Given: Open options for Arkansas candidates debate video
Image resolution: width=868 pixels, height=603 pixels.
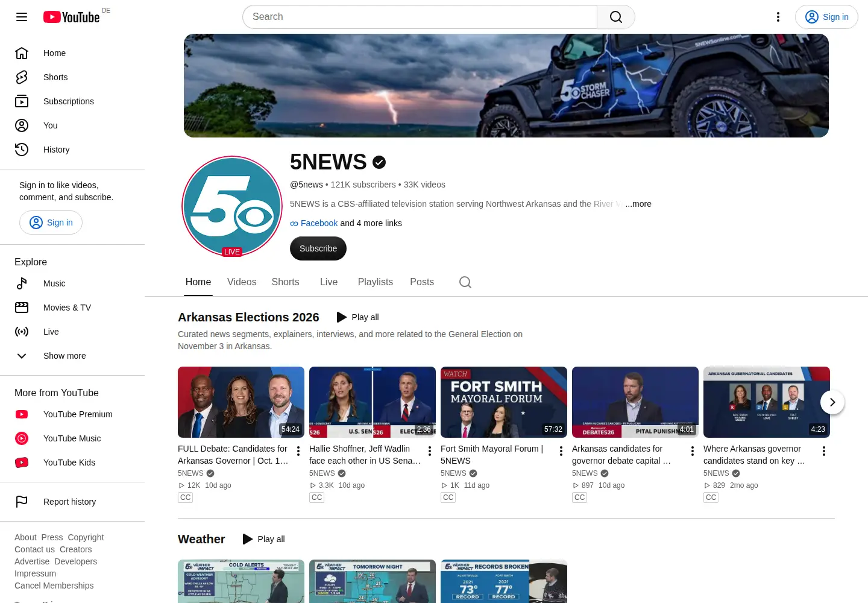Looking at the screenshot, I should pos(693,451).
